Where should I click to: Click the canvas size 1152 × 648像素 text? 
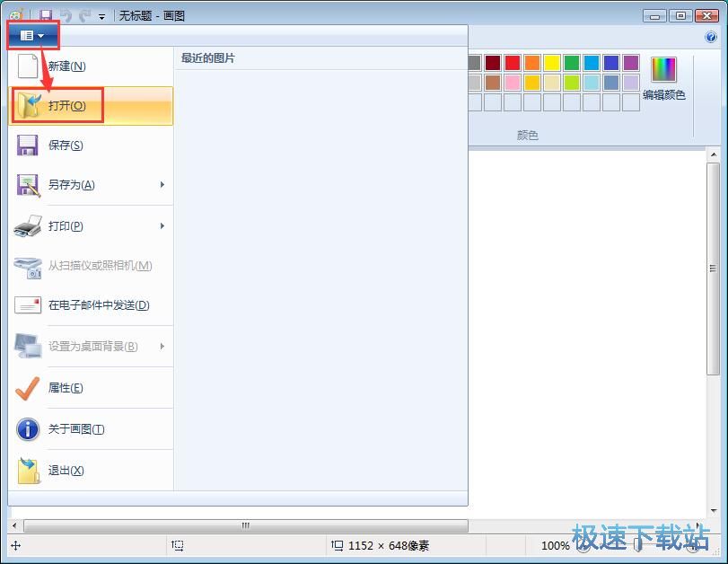tap(389, 545)
